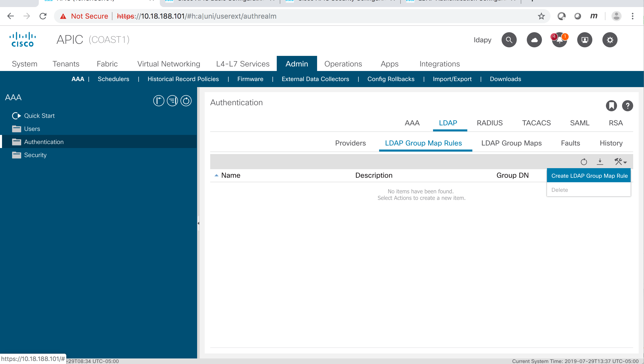Open the LDAP Group Maps subtab
The width and height of the screenshot is (644, 364).
pos(511,143)
